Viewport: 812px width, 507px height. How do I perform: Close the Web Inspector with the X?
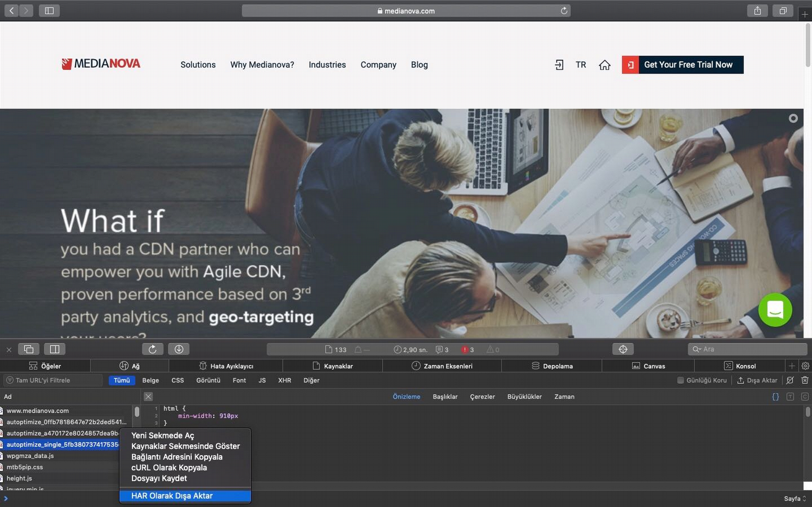point(8,350)
